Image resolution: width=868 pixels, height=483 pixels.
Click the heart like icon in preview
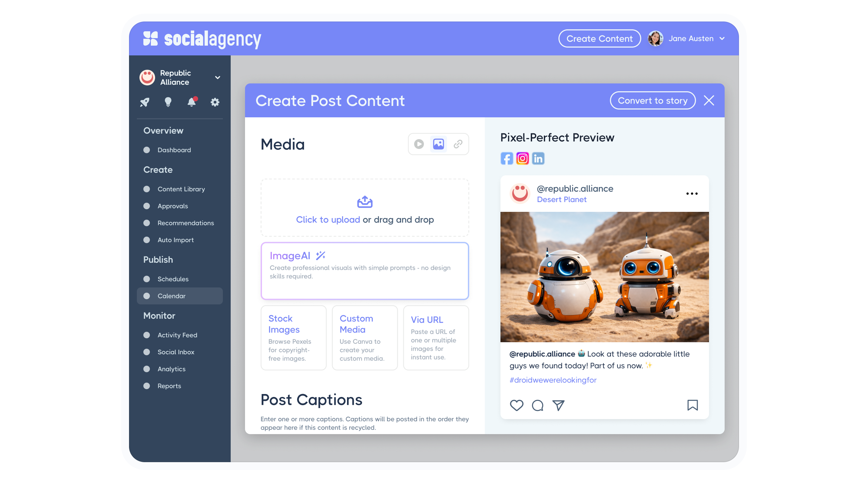pos(516,405)
